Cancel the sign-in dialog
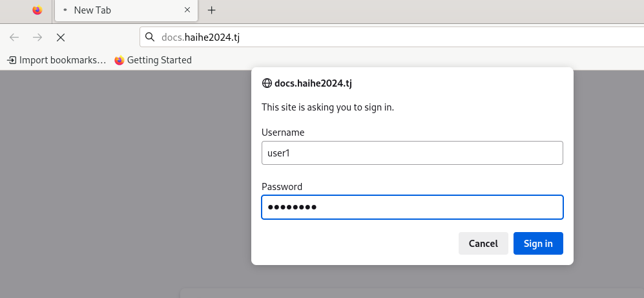The image size is (644, 298). click(x=483, y=243)
